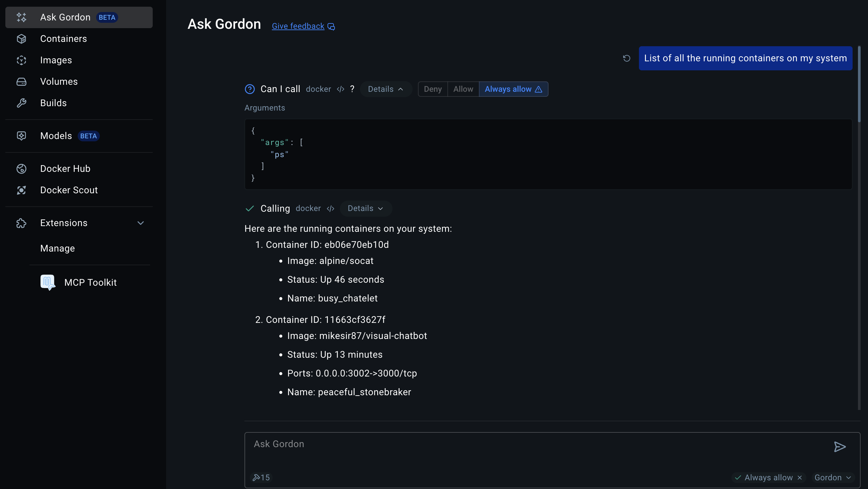Screen dimensions: 868x489
Task: Click the user prompt message bubble
Action: point(745,58)
